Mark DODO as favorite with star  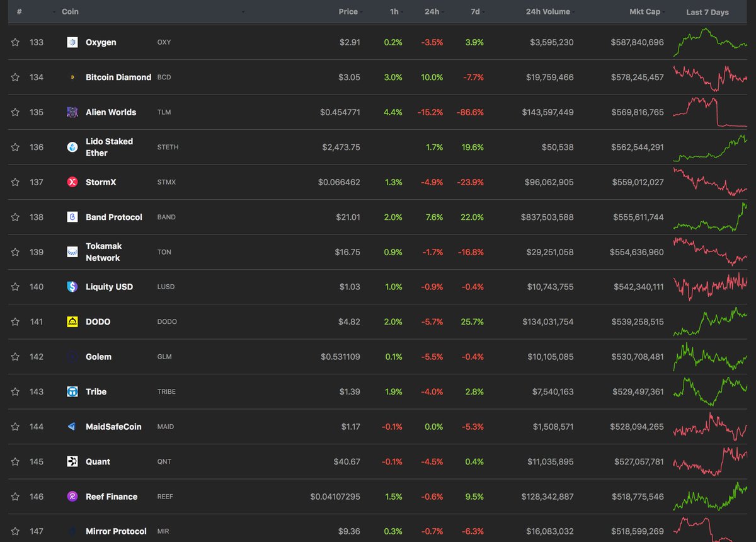coord(15,322)
